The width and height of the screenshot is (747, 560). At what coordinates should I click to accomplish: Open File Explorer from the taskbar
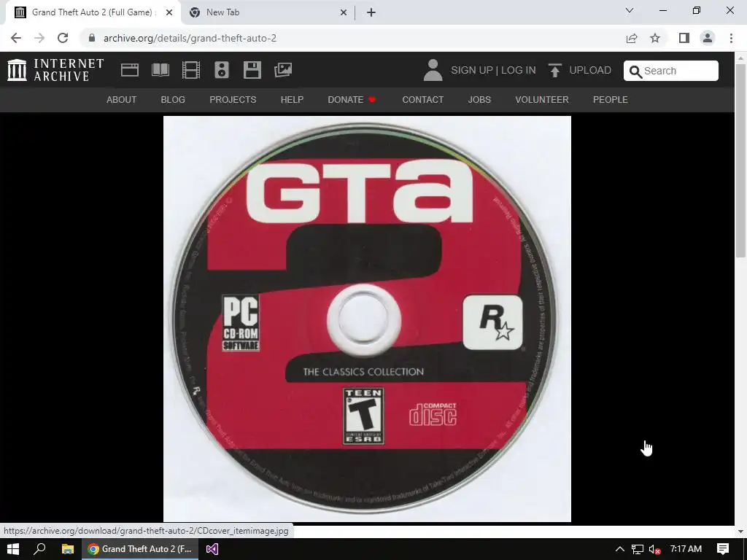click(x=68, y=549)
